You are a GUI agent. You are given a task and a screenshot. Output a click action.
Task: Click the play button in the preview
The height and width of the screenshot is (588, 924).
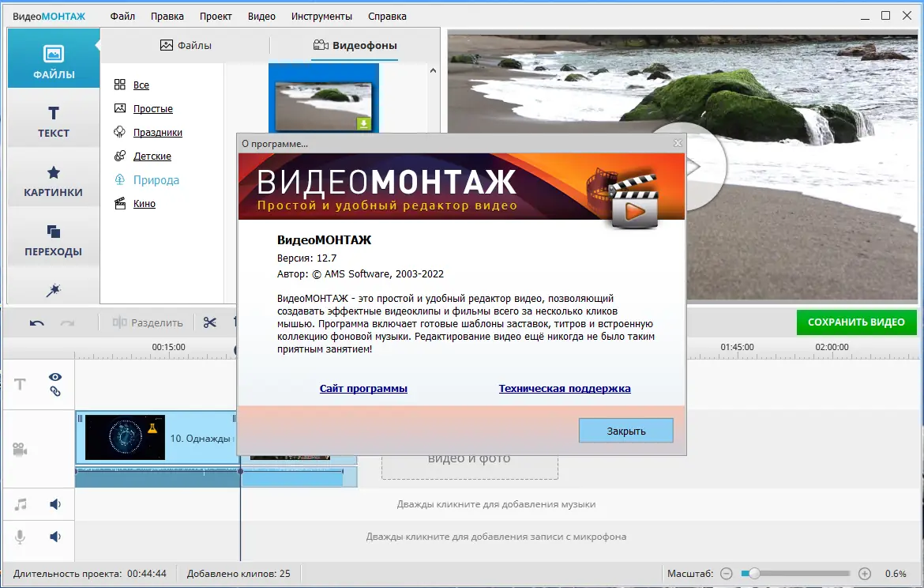[x=694, y=167]
